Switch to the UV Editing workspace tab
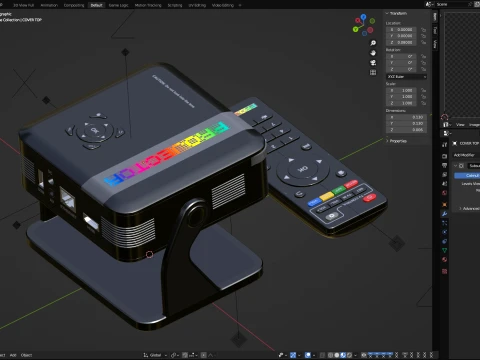 coord(197,5)
